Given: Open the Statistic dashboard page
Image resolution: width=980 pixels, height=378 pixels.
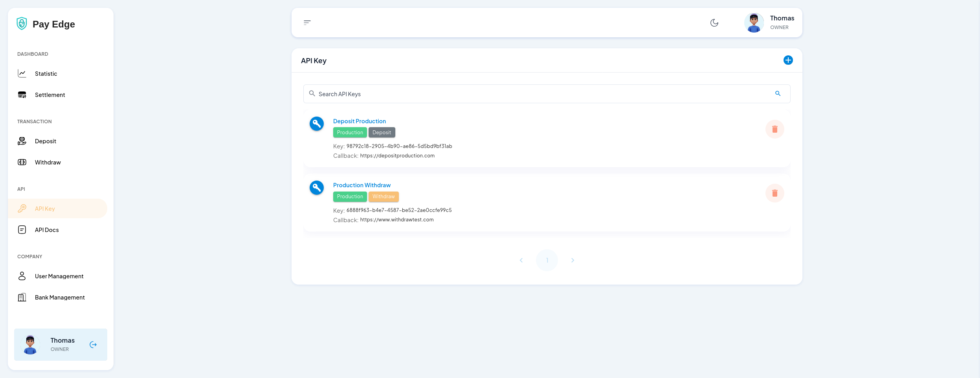Looking at the screenshot, I should (46, 74).
